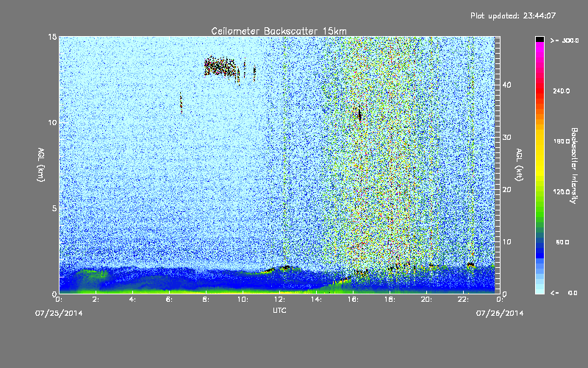Click the '8:' hour tick label
The height and width of the screenshot is (368, 588).
pyautogui.click(x=206, y=300)
